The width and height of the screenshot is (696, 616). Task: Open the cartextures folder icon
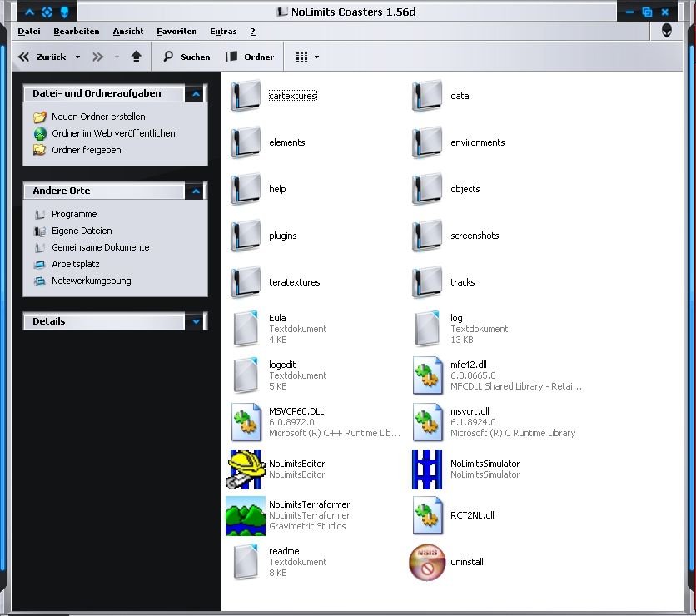(246, 96)
